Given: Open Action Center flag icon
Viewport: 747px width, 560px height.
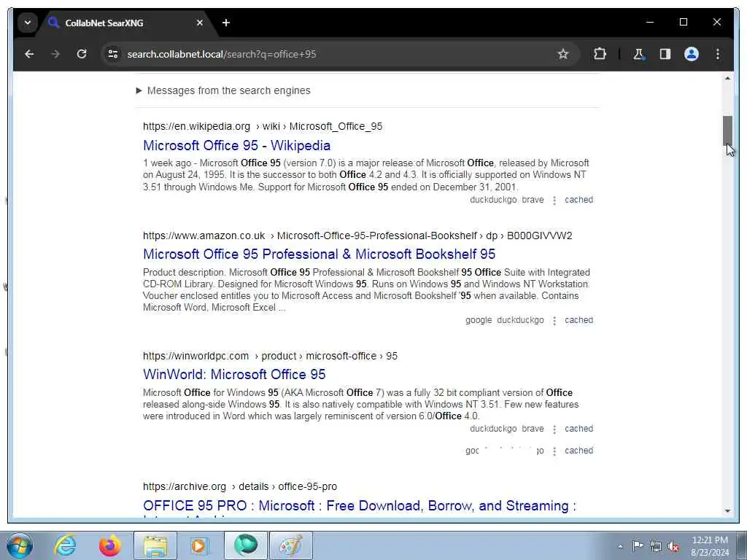Looking at the screenshot, I should [x=638, y=546].
